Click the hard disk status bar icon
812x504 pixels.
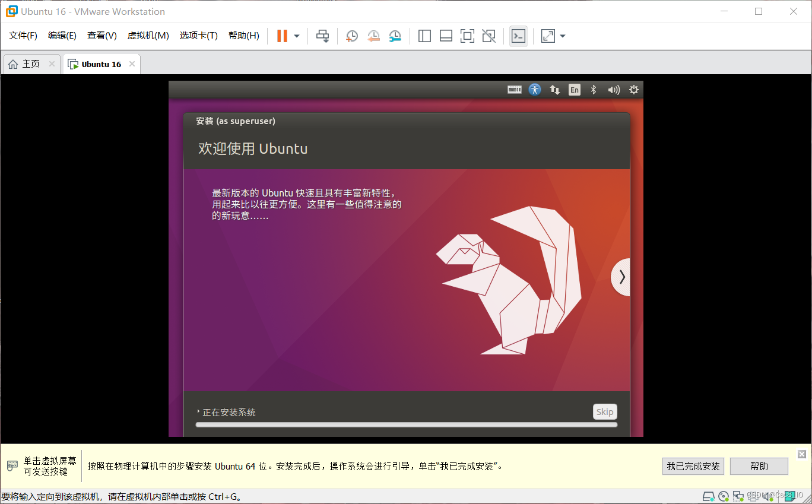(709, 496)
